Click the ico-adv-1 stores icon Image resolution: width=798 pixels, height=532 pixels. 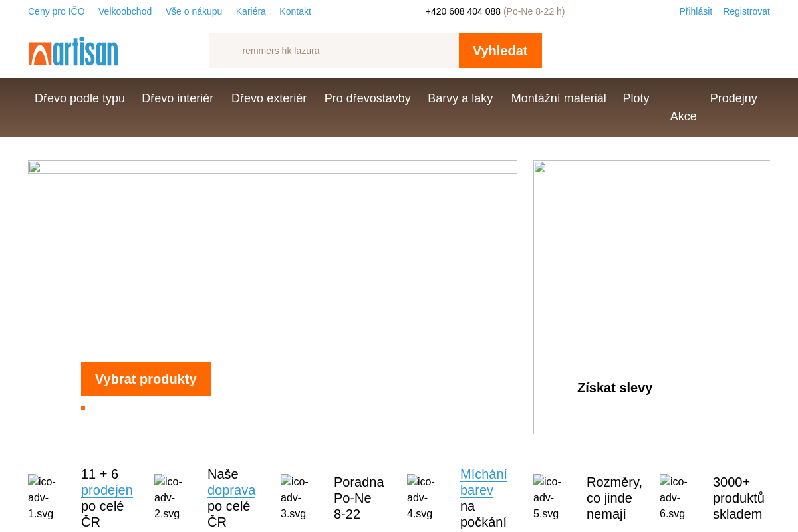(41, 497)
